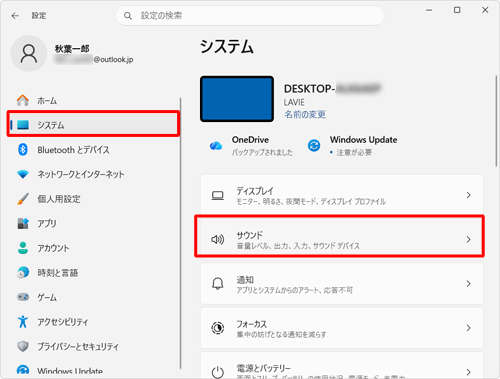
Task: Click the Windows Update sync icon at top
Action: pyautogui.click(x=314, y=146)
